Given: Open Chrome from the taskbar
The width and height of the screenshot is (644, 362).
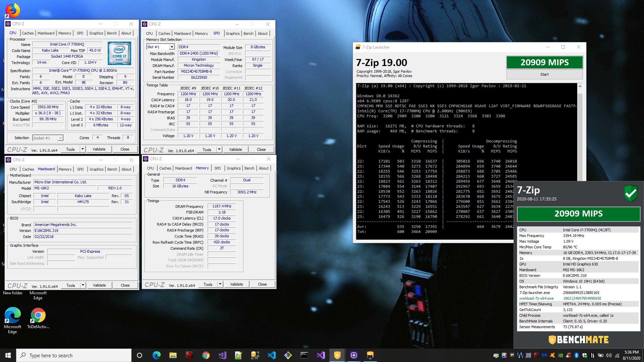Looking at the screenshot, I should 206,355.
